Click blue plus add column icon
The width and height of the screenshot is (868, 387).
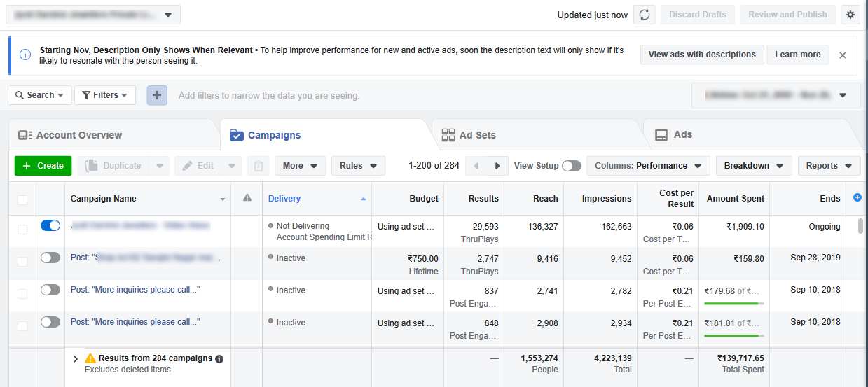(857, 198)
